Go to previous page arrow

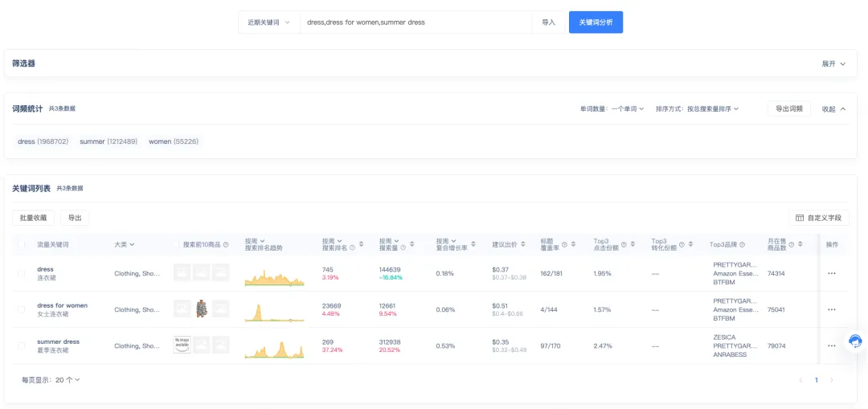[800, 380]
